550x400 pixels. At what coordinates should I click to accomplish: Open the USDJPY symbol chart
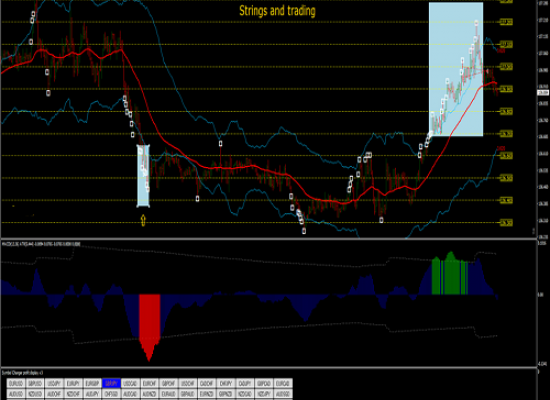(54, 383)
